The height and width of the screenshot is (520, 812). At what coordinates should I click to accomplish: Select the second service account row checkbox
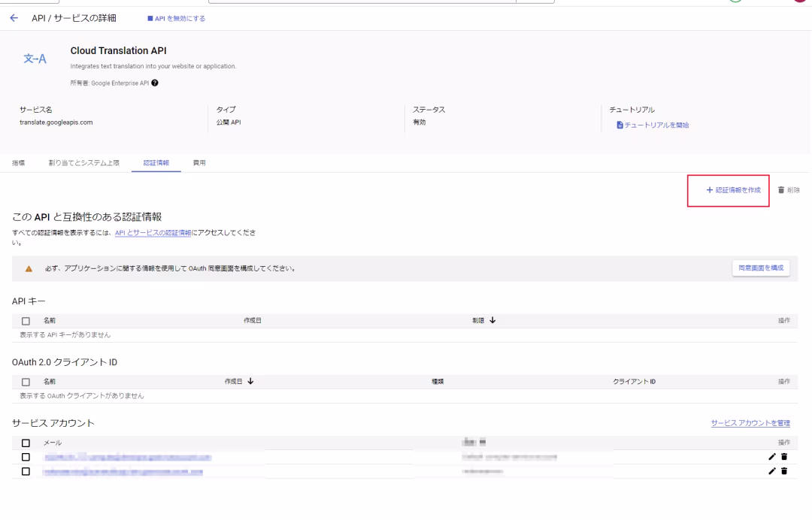click(x=26, y=472)
